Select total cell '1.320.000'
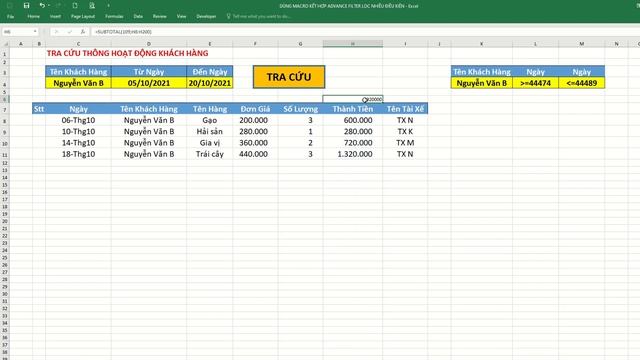Viewport: 640px width, 360px height. (353, 154)
